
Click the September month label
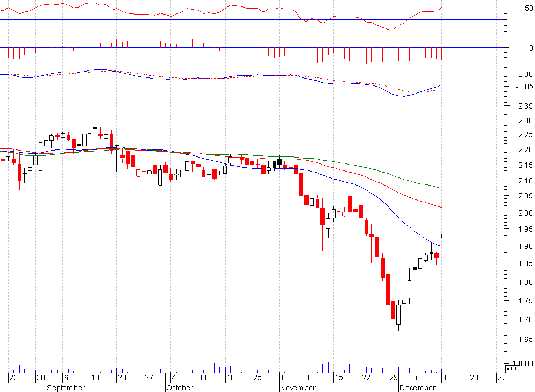pos(66,388)
